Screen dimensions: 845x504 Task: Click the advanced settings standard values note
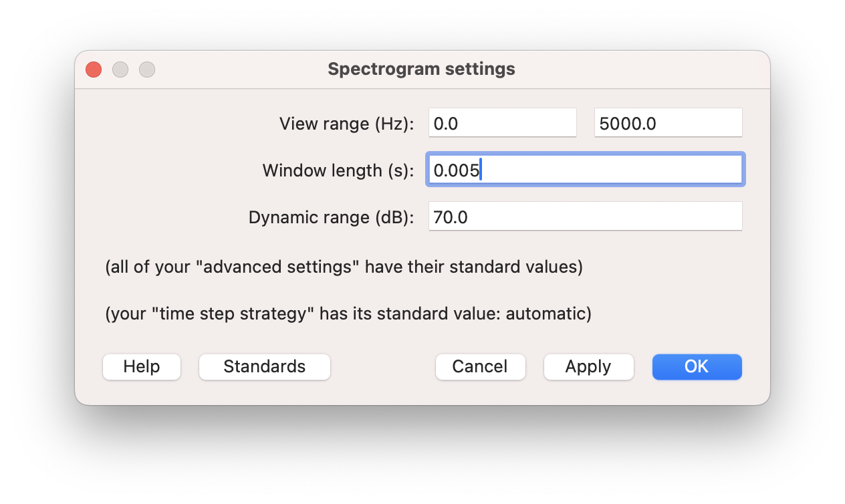click(344, 267)
